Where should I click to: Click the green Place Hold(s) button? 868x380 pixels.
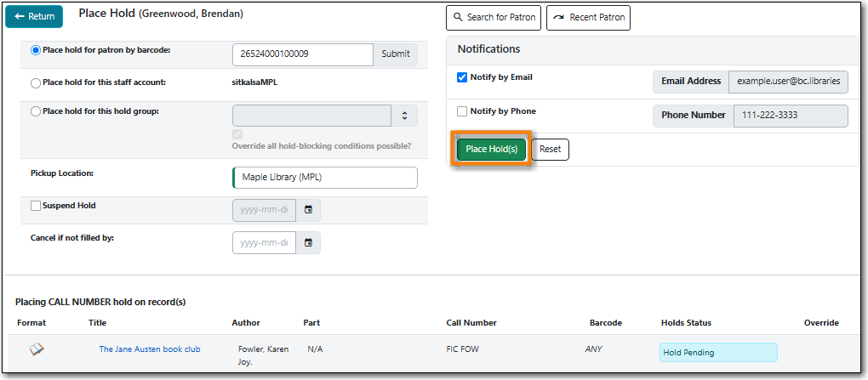(x=492, y=150)
